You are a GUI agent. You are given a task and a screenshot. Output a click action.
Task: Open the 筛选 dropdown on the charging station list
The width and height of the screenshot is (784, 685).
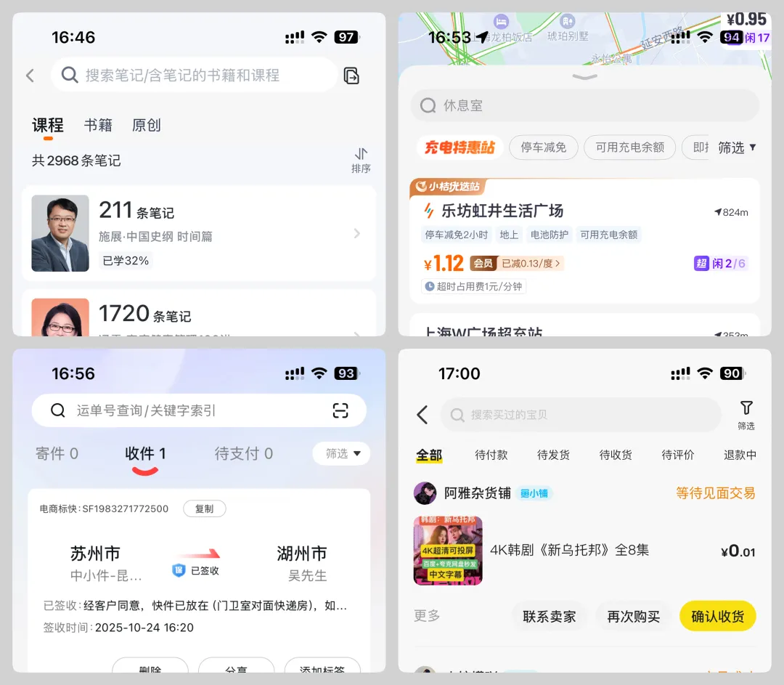(737, 147)
